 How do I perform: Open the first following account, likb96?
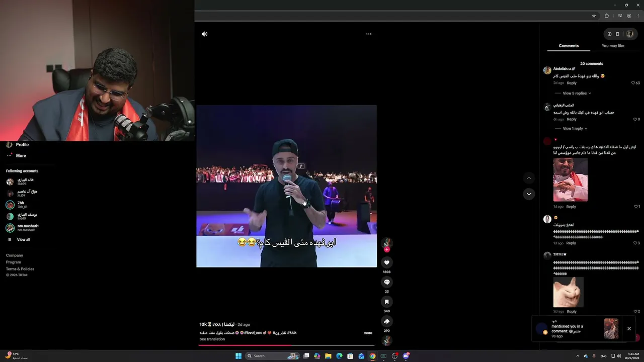pyautogui.click(x=20, y=182)
